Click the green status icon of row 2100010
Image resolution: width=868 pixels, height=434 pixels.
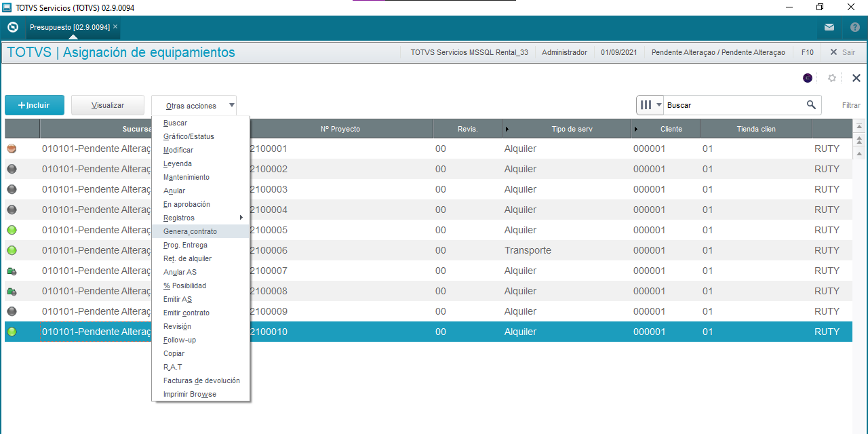[x=12, y=332]
